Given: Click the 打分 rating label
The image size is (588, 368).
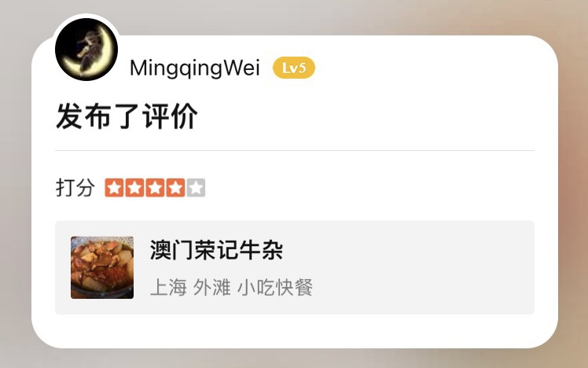Looking at the screenshot, I should [x=75, y=188].
